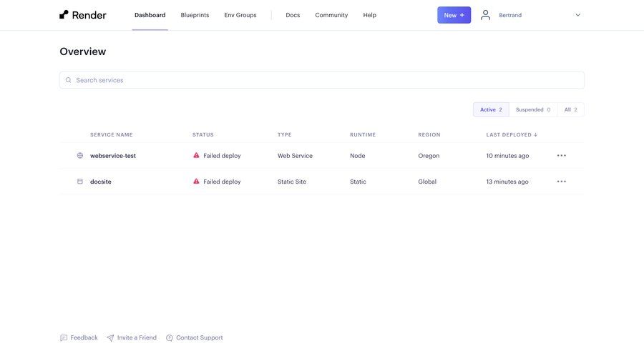Click the Invite a Friend link

pyautogui.click(x=136, y=337)
